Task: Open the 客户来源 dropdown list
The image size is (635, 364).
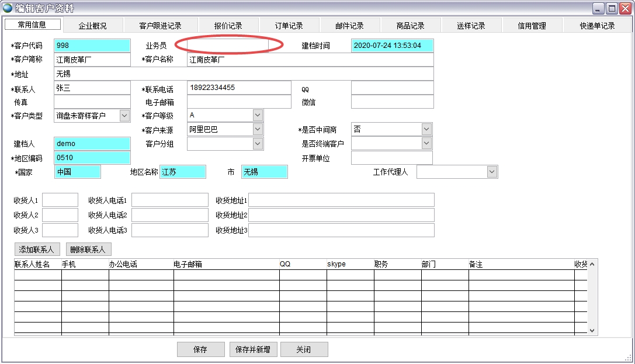Action: (258, 130)
